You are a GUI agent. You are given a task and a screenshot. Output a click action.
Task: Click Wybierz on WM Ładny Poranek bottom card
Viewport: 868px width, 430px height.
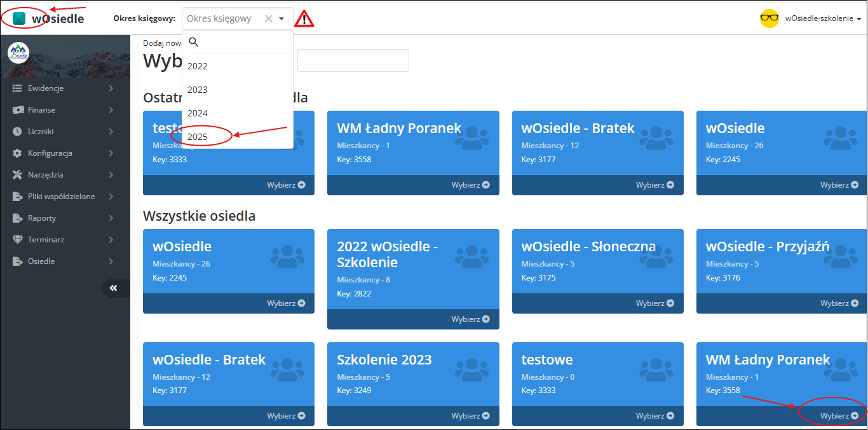[839, 416]
